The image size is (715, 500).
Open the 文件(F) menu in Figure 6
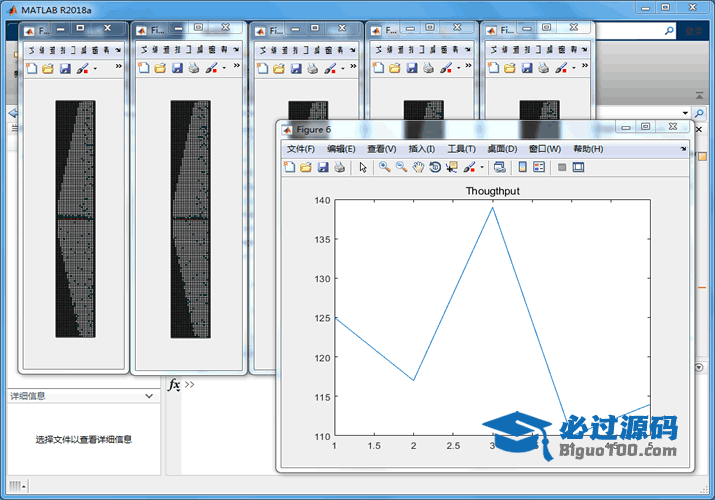click(300, 149)
